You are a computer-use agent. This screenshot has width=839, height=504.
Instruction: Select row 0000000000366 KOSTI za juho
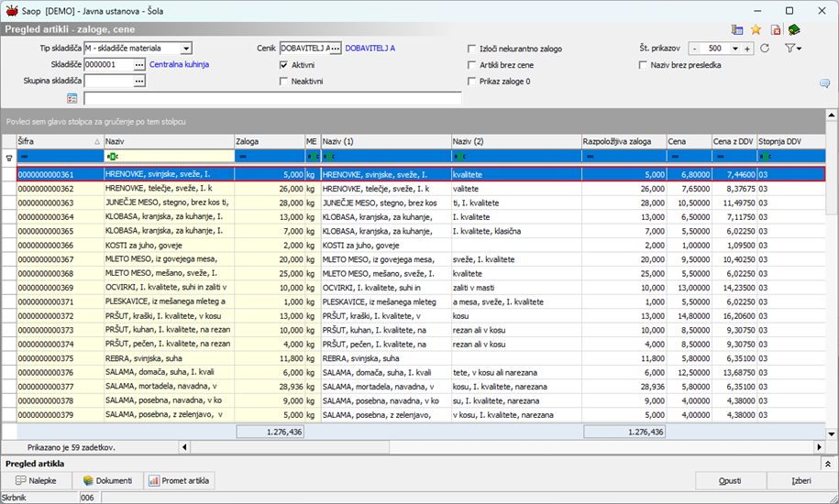(421, 246)
